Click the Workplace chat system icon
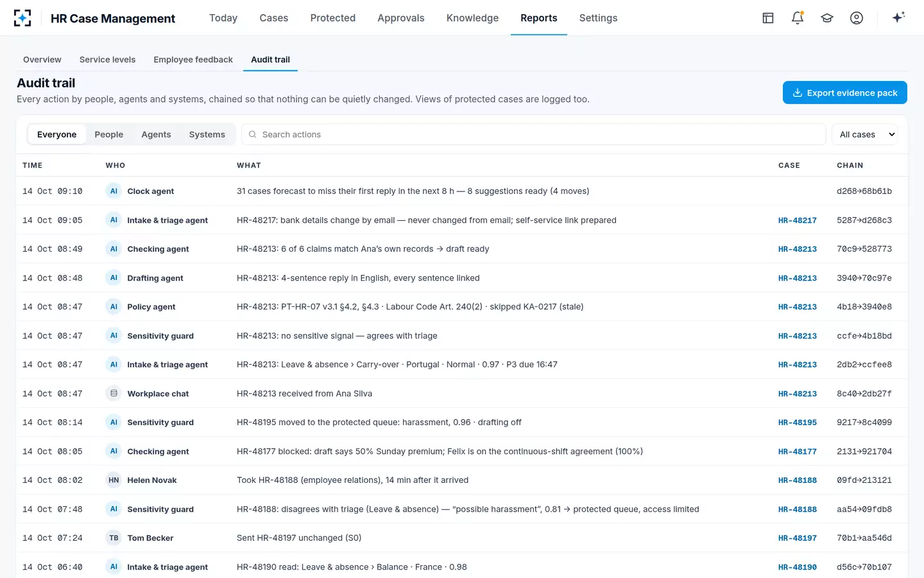Viewport: 924px width, 578px height. (x=114, y=393)
